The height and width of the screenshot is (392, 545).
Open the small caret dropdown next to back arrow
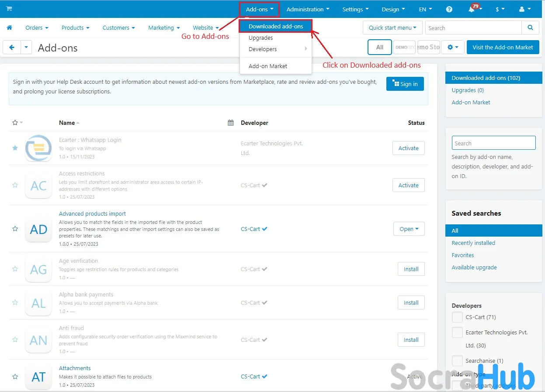click(x=26, y=48)
